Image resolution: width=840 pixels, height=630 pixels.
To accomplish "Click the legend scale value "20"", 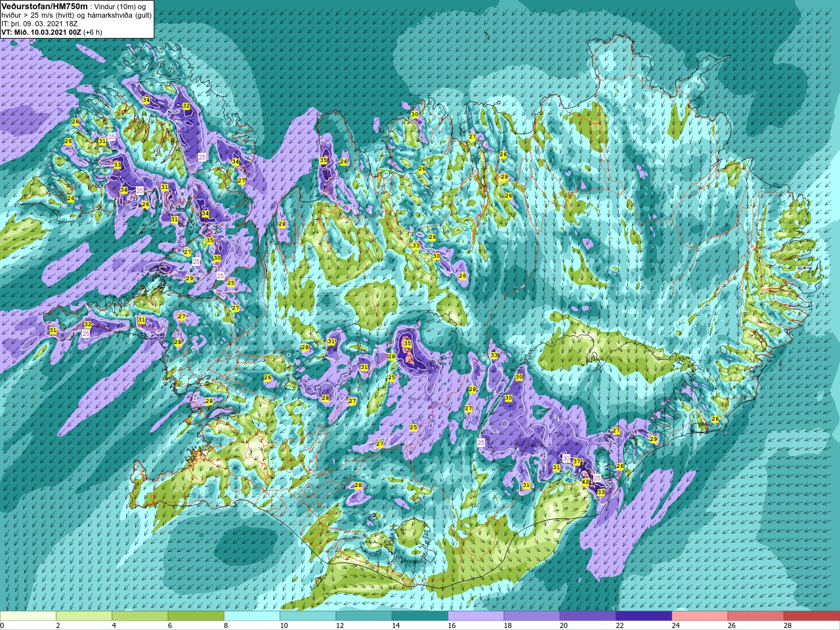I will (x=563, y=625).
